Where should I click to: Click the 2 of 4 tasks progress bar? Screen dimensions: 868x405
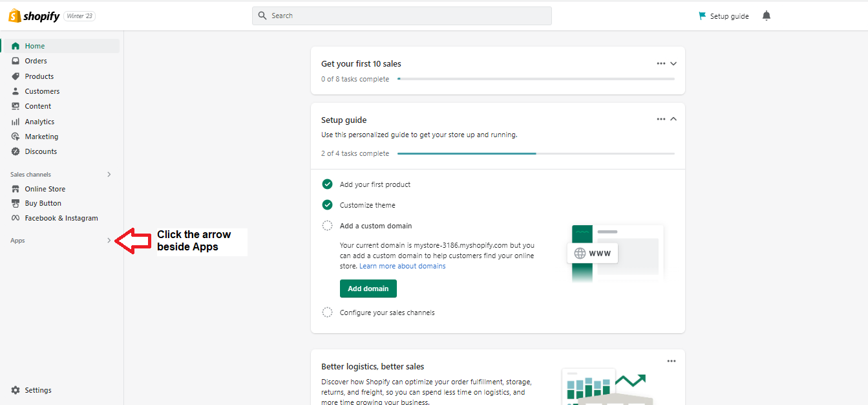pyautogui.click(x=536, y=153)
